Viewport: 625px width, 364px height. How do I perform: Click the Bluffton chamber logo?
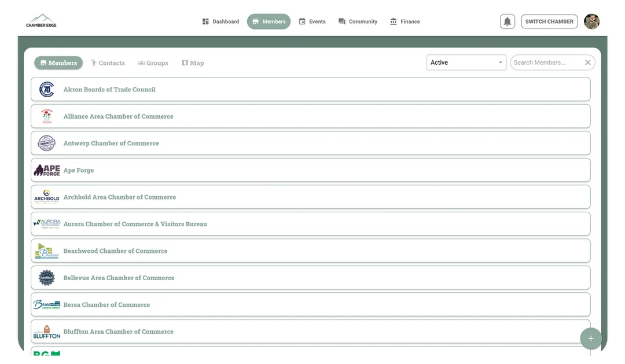tap(47, 332)
